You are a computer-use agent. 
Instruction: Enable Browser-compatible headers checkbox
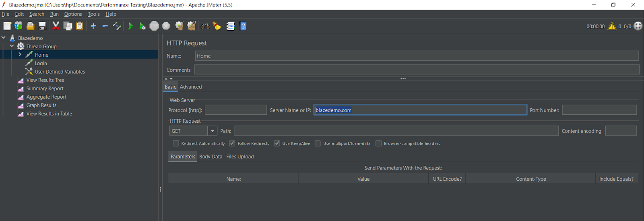378,143
